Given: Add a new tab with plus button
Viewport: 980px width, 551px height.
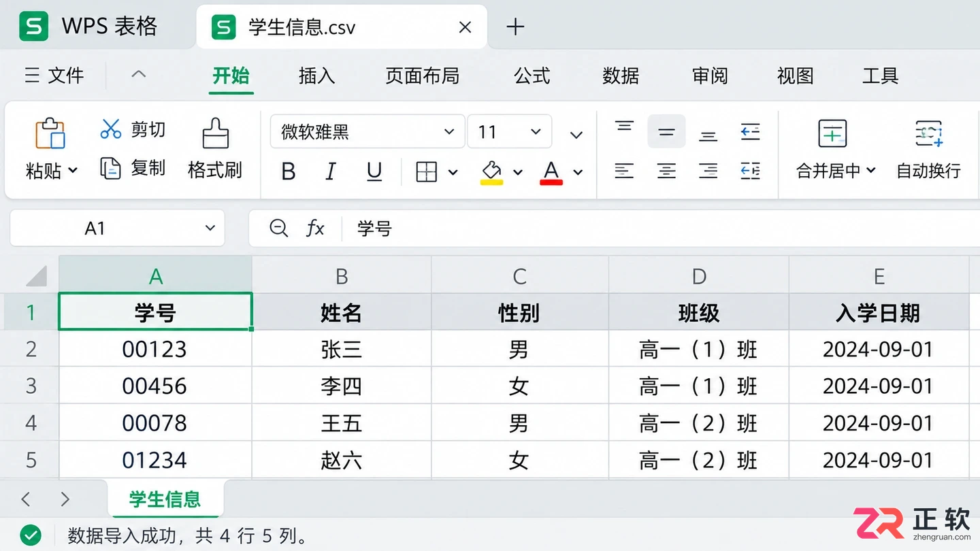Looking at the screenshot, I should point(515,27).
